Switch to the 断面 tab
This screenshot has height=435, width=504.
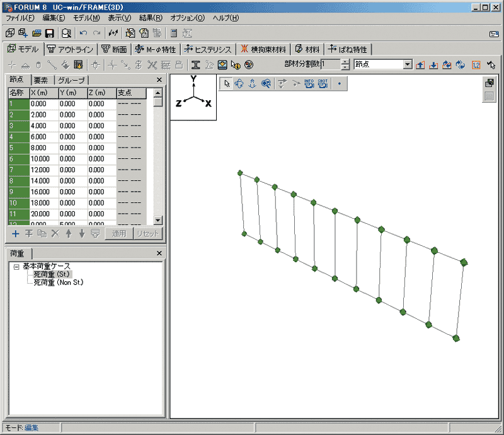[x=114, y=49]
